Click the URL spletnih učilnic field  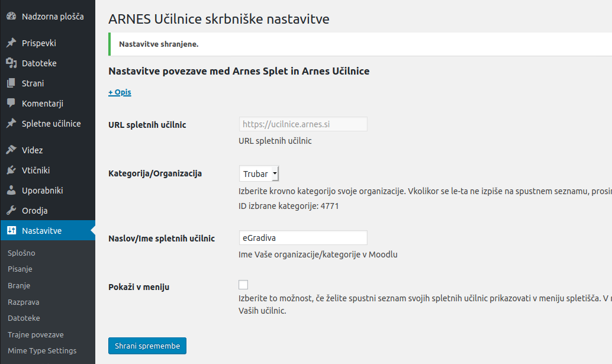303,124
